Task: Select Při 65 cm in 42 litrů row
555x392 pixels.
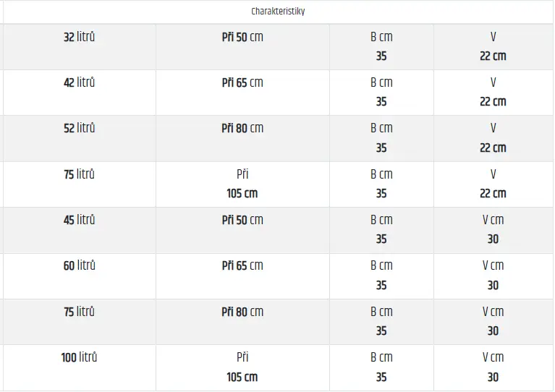Action: 242,83
